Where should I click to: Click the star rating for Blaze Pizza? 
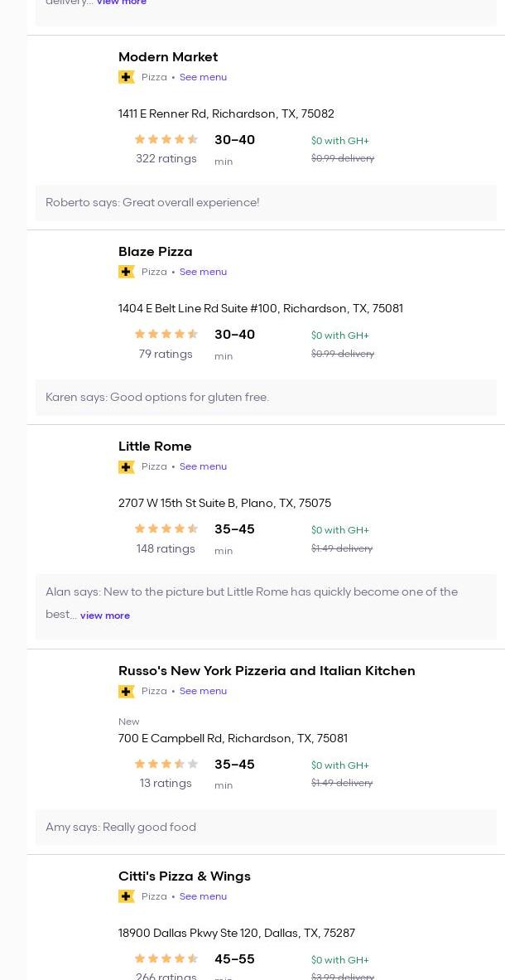pos(166,335)
